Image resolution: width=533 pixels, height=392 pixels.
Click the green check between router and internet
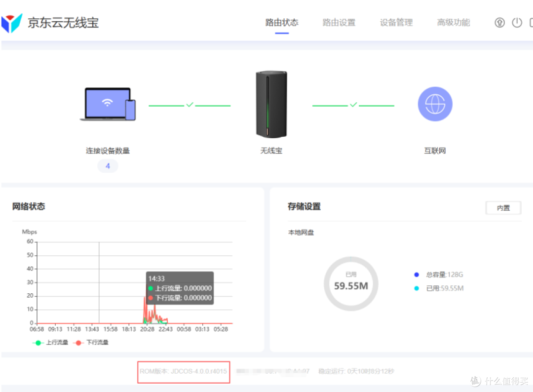coord(353,105)
